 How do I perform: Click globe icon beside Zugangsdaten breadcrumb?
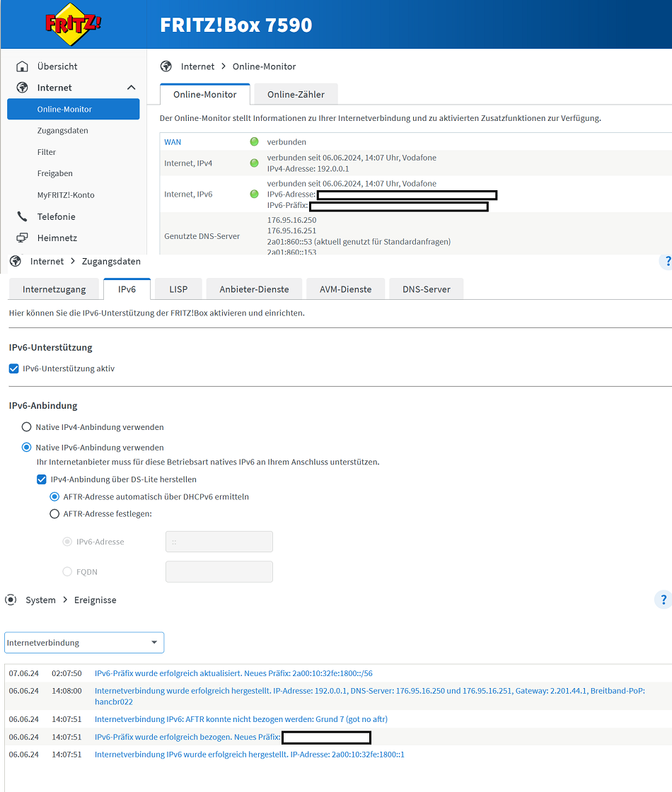tap(16, 261)
